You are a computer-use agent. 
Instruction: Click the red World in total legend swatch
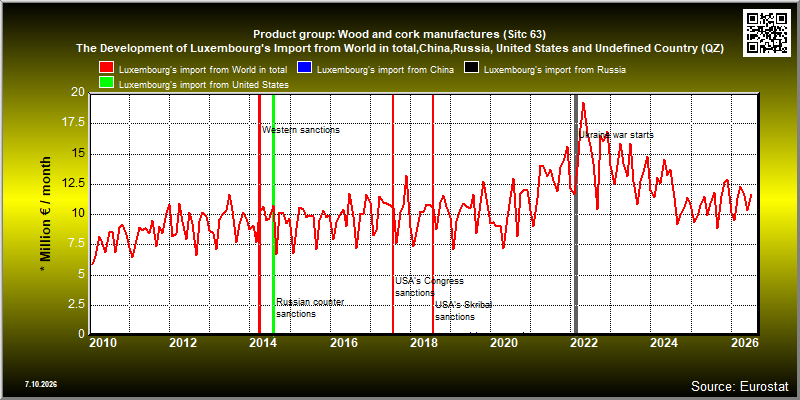coord(107,69)
